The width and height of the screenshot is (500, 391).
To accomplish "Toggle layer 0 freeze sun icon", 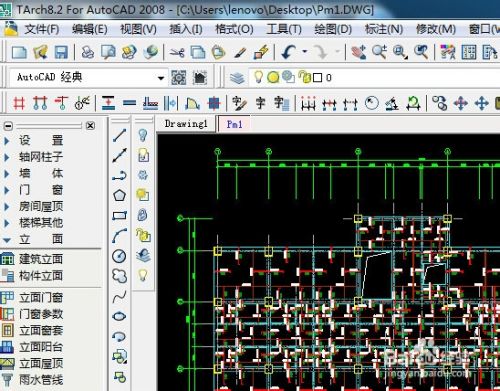I will pyautogui.click(x=273, y=78).
